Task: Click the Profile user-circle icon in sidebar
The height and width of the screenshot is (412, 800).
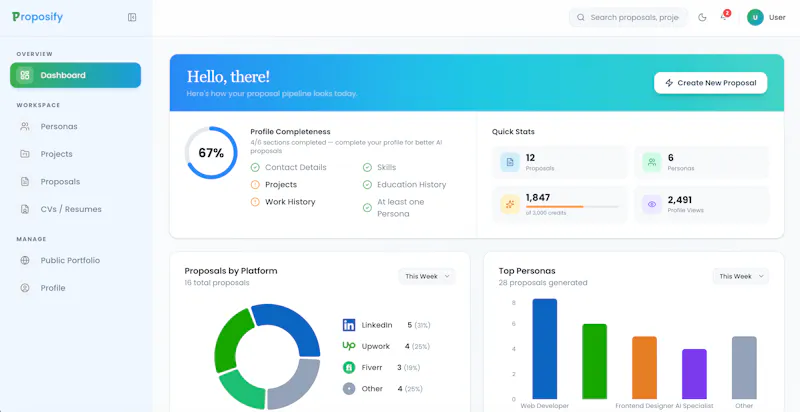Action: point(24,288)
